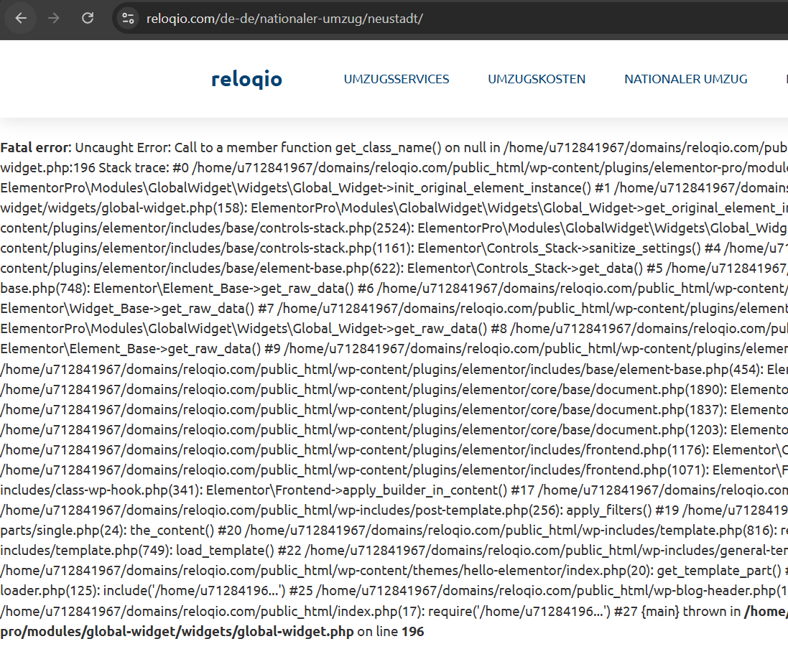Click 'widget.php:196 Stack trace: #0' text
The height and width of the screenshot is (672, 788).
pos(95,168)
